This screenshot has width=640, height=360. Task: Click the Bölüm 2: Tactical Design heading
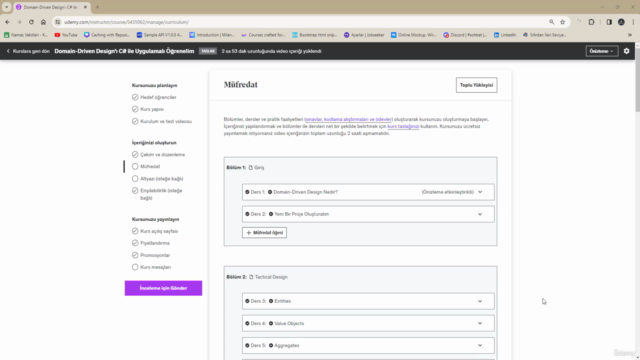pyautogui.click(x=257, y=277)
